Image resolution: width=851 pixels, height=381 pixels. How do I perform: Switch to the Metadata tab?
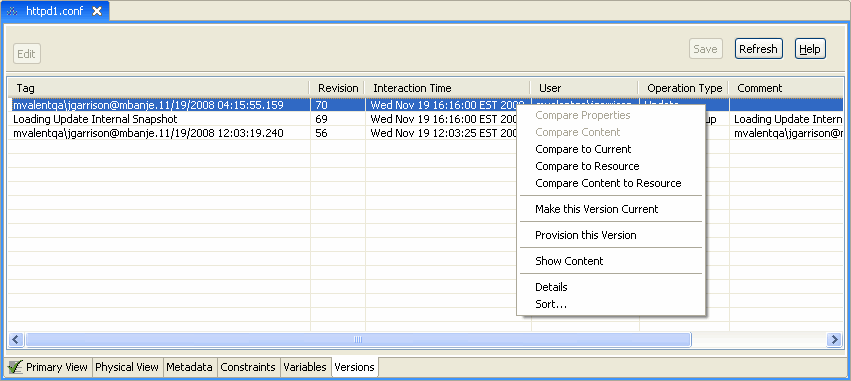coord(189,367)
